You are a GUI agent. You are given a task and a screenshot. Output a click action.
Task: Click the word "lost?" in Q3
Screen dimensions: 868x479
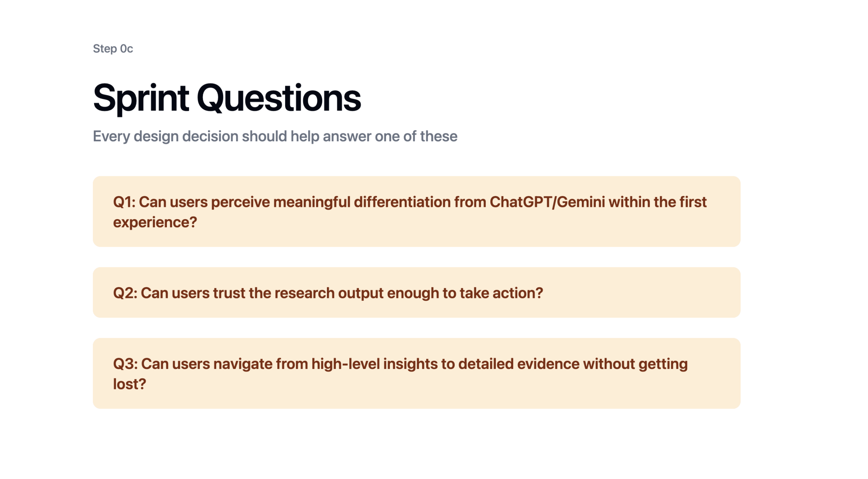[129, 385]
